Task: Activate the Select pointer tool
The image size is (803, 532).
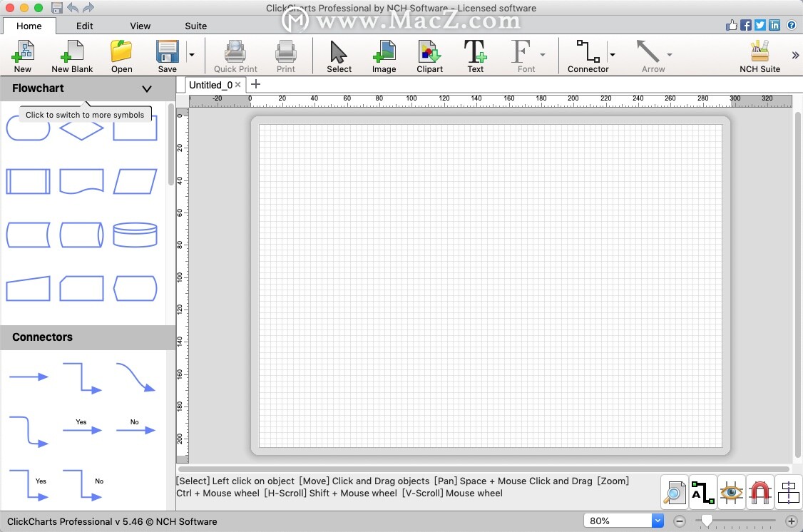Action: point(339,56)
